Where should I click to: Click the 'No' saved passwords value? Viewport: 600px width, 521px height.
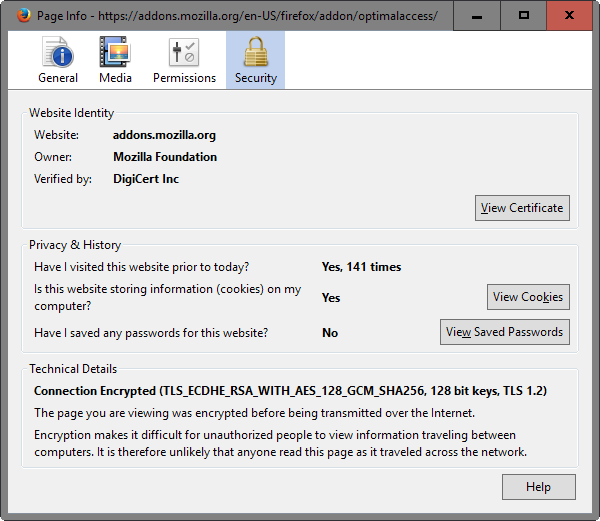(330, 333)
